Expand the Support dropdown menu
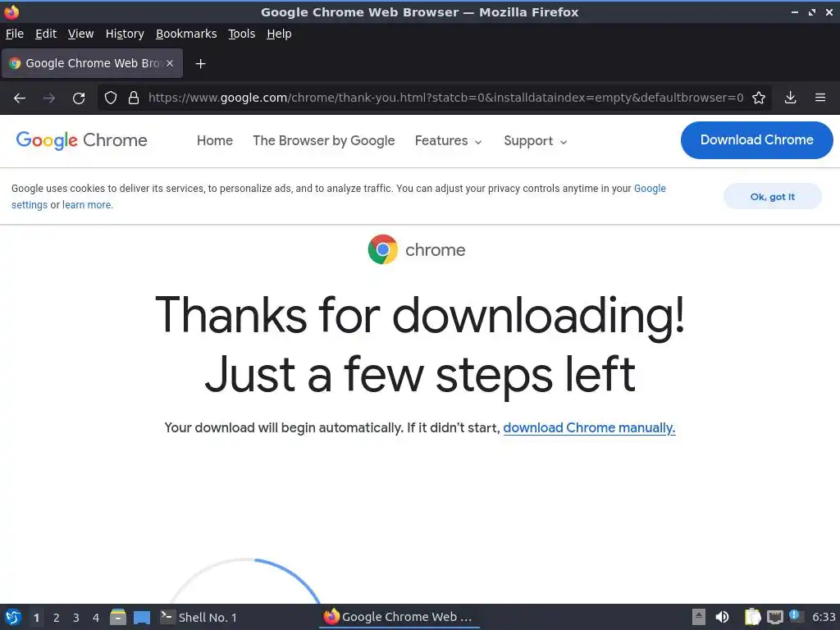Screen dimensions: 840x630 coord(535,141)
